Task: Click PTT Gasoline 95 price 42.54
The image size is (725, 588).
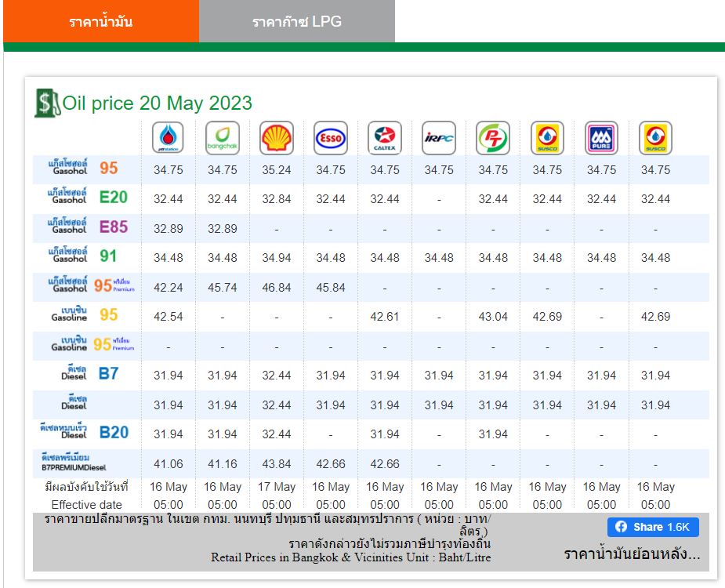Action: click(x=169, y=317)
